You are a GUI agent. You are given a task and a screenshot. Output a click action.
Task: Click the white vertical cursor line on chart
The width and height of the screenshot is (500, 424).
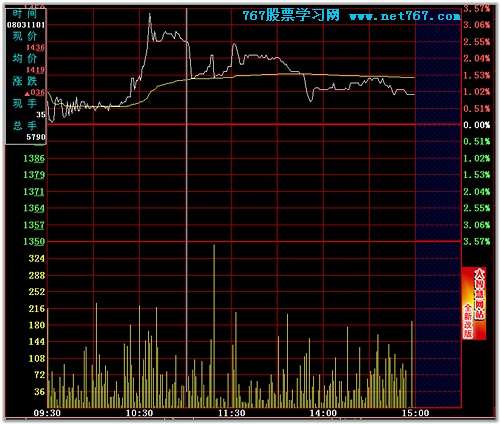pos(187,207)
